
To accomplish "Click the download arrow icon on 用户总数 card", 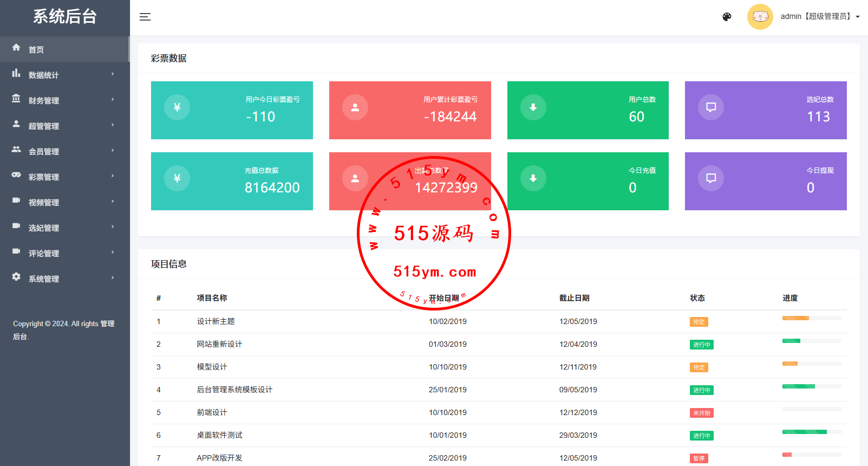I will [533, 107].
